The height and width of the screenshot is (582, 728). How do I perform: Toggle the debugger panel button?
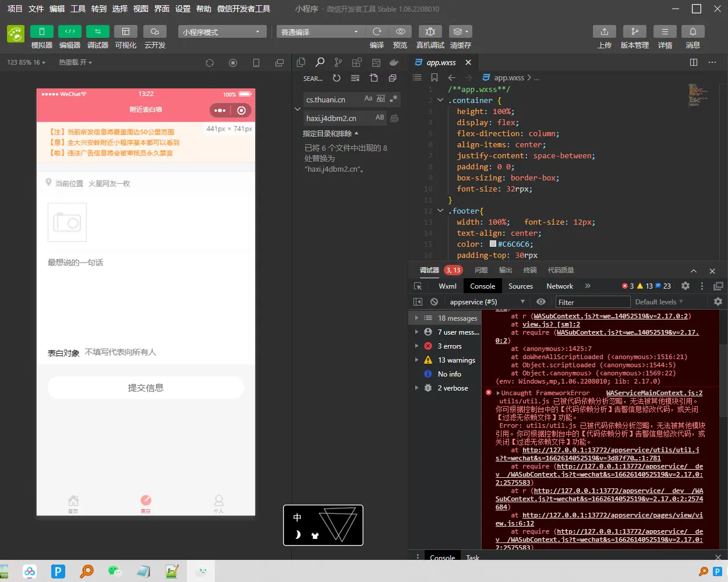tap(97, 31)
